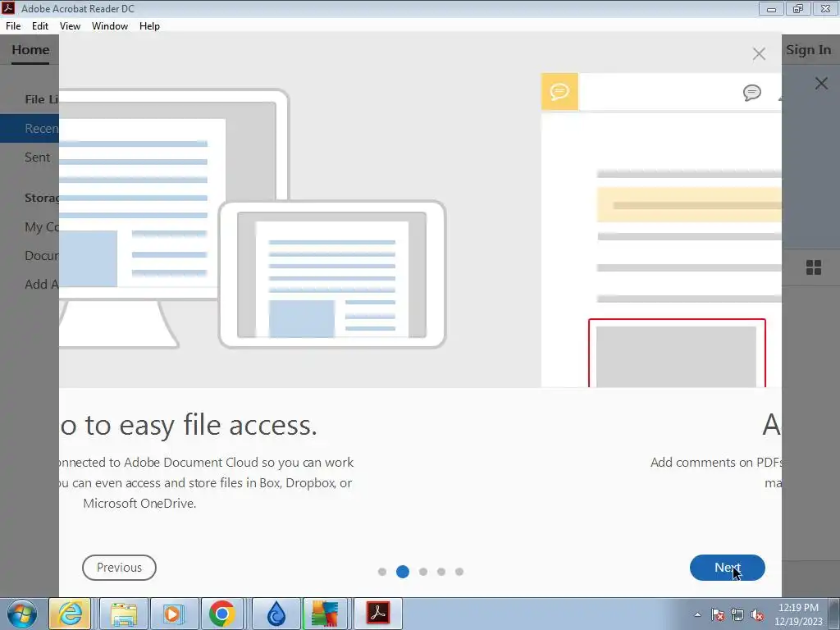
Task: Open the File menu
Action: coord(13,25)
